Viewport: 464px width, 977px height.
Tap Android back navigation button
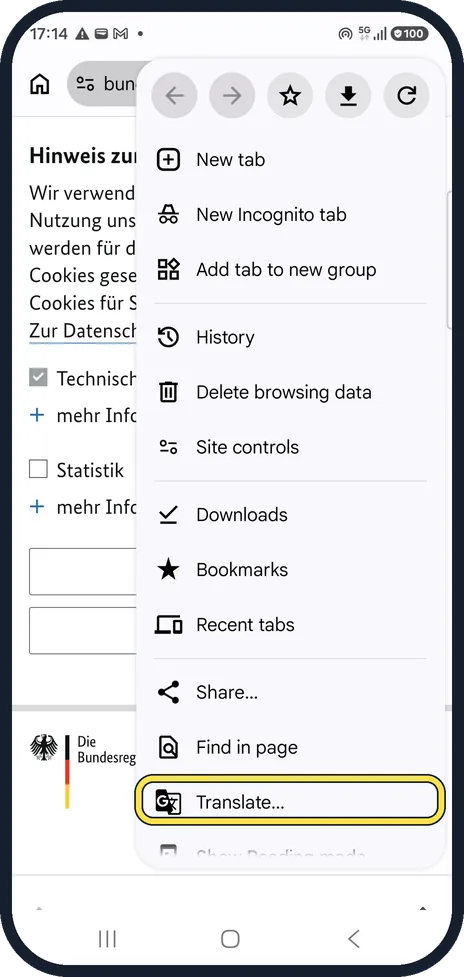[354, 938]
